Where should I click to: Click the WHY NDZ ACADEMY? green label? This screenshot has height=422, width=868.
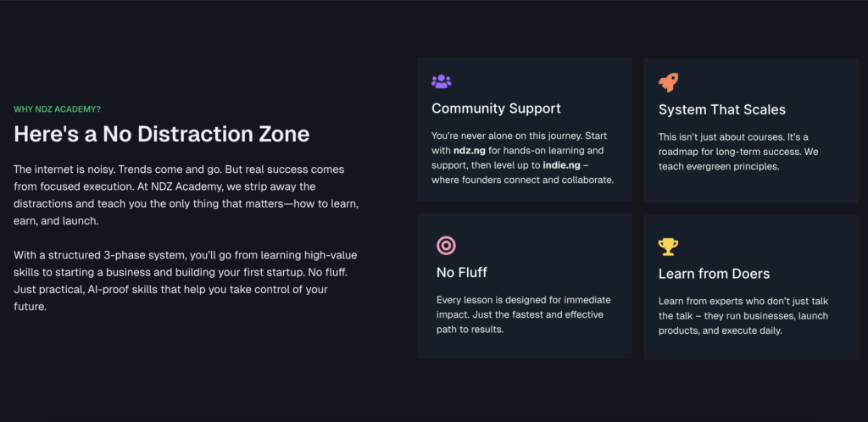(57, 109)
